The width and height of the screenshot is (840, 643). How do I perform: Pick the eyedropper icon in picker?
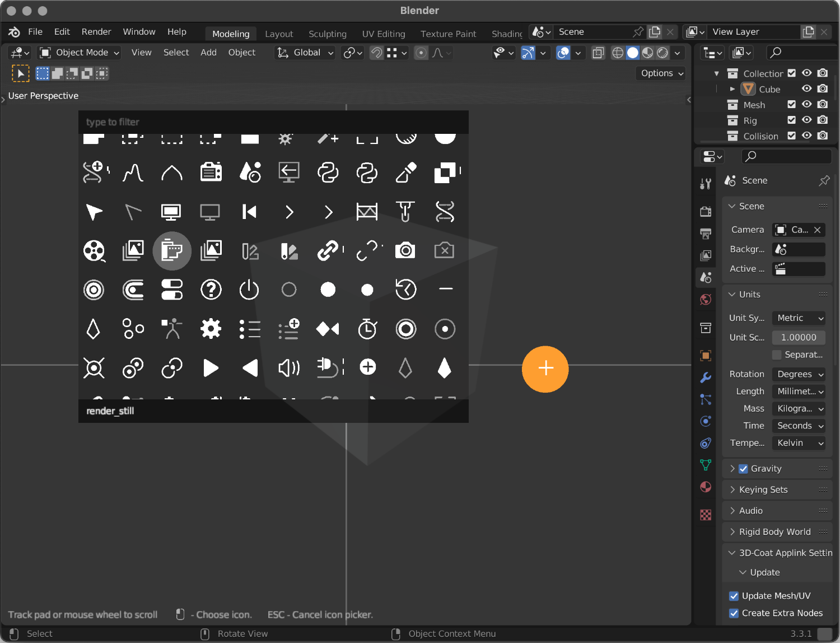tap(406, 173)
